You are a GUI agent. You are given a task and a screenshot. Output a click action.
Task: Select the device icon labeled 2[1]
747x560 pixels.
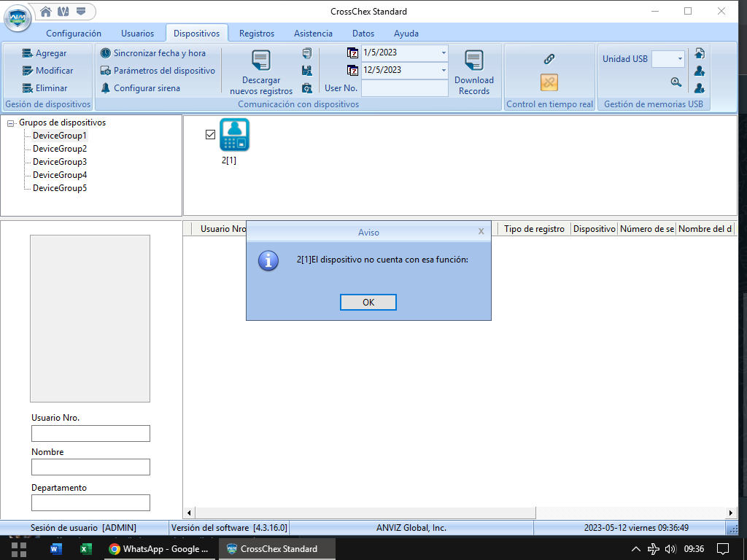(x=234, y=135)
